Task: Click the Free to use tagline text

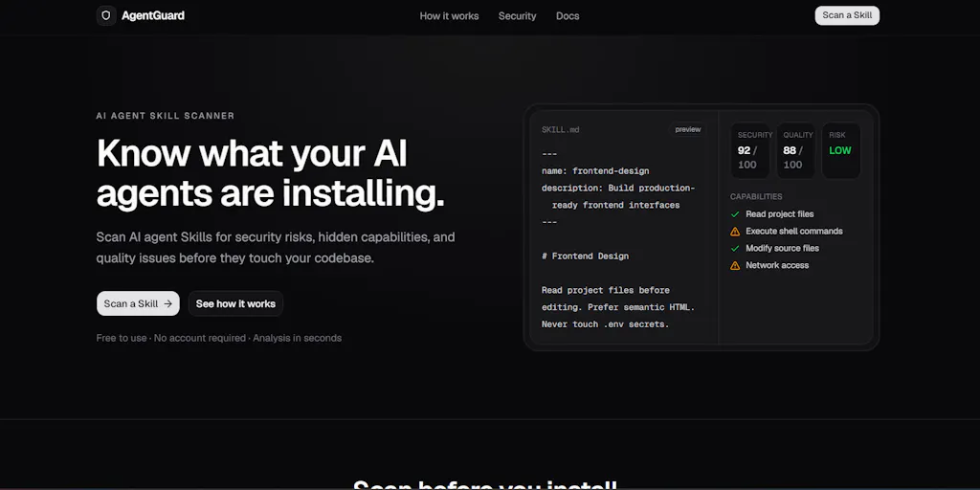Action: click(219, 338)
